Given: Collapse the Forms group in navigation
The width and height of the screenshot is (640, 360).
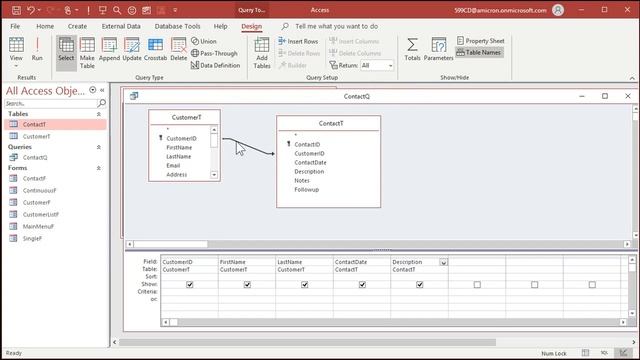Looking at the screenshot, I should pyautogui.click(x=98, y=168).
